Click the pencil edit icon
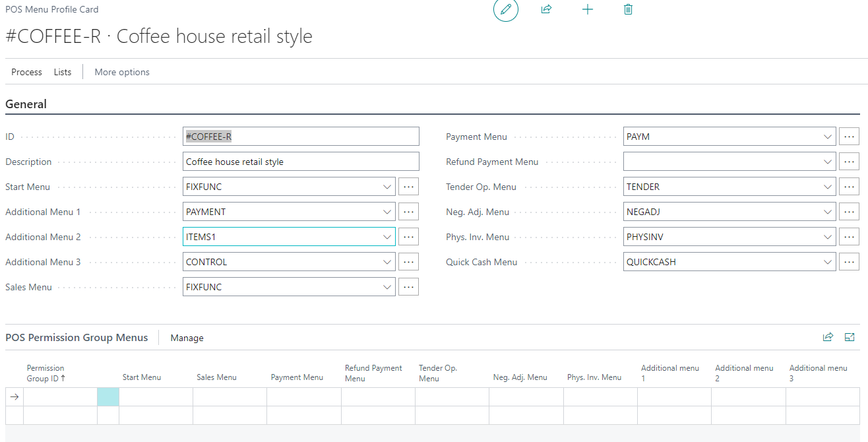Viewport: 868px width, 442px height. tap(506, 9)
